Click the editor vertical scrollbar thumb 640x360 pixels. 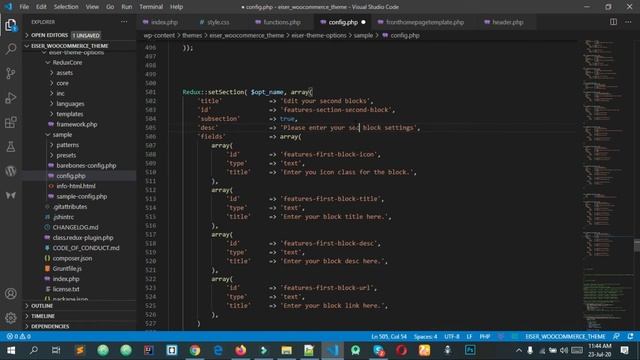point(637,245)
